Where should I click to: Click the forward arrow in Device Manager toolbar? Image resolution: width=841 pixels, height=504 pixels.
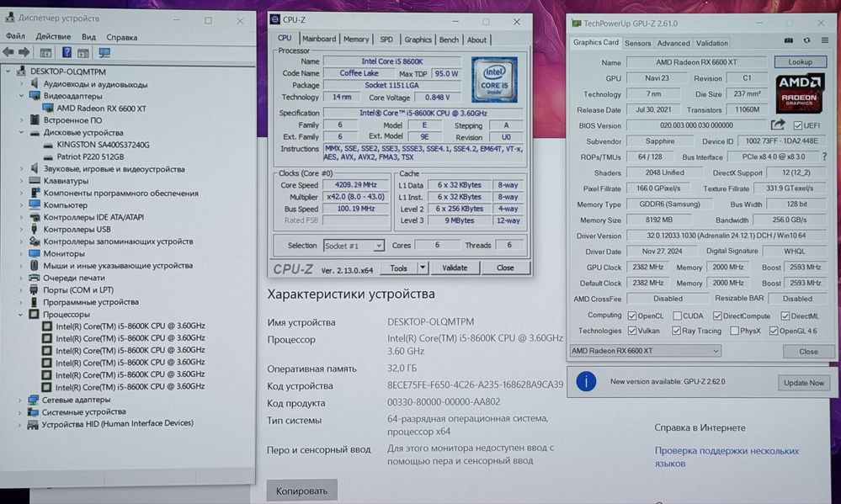pyautogui.click(x=24, y=52)
